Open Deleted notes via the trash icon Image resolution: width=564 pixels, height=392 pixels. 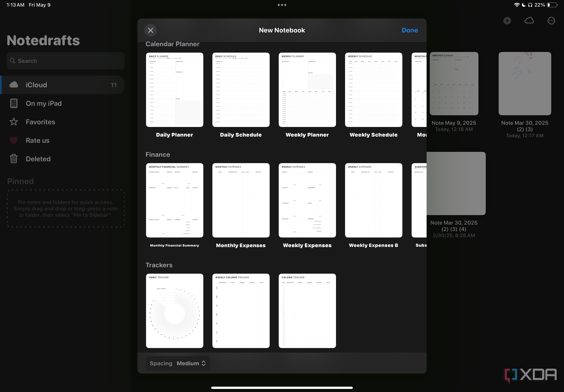[x=14, y=159]
